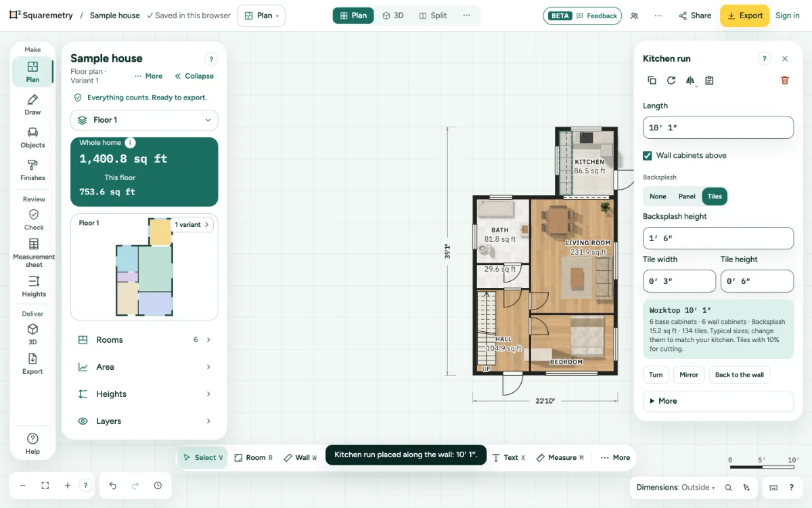Open the Objects library
The image size is (812, 508).
32,137
